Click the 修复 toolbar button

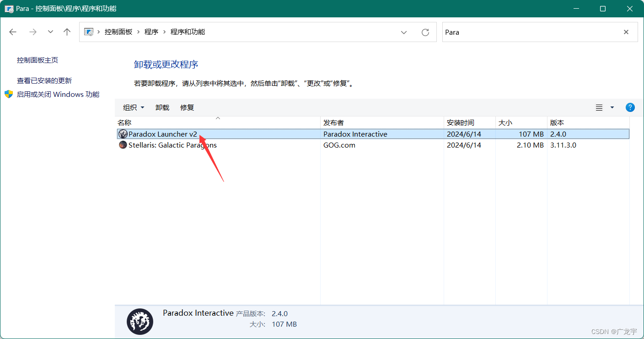[x=187, y=107]
